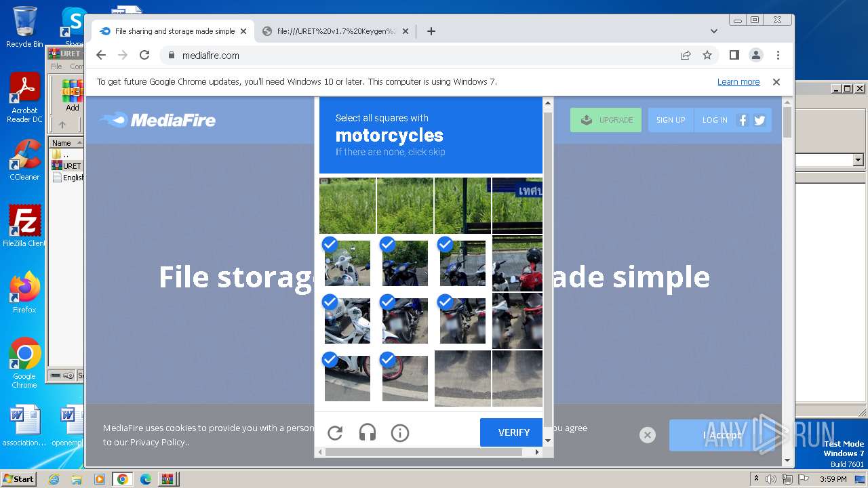Click the I Accept cookies button
The image size is (868, 488).
[x=723, y=435]
